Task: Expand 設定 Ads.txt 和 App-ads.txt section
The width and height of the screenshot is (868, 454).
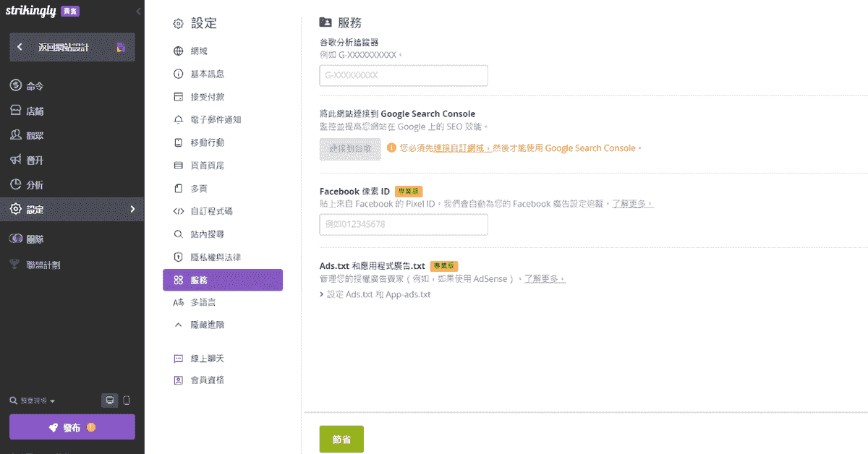Action: coord(375,294)
